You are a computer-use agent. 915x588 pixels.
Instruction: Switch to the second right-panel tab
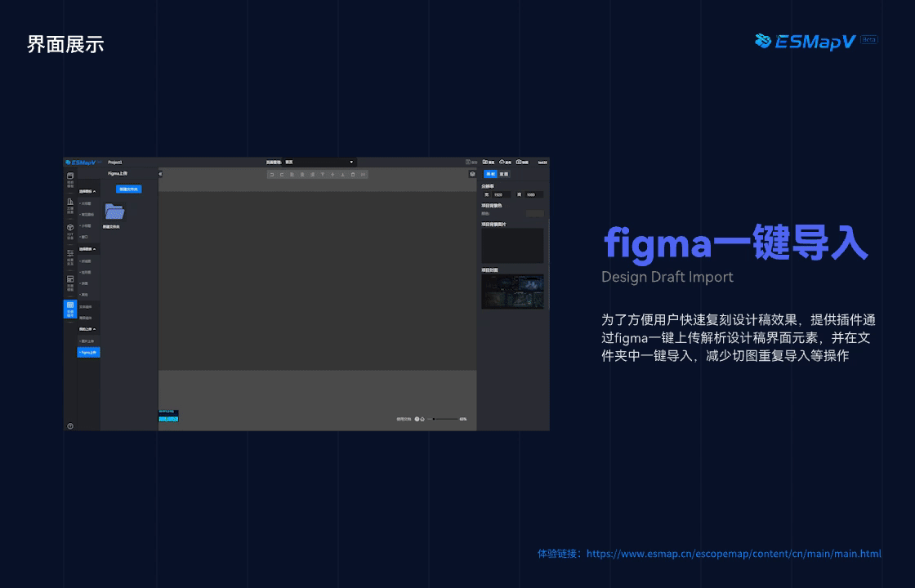tap(504, 174)
